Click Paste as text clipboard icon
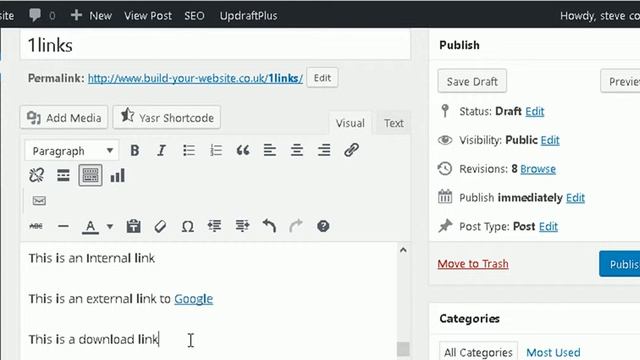 133,226
